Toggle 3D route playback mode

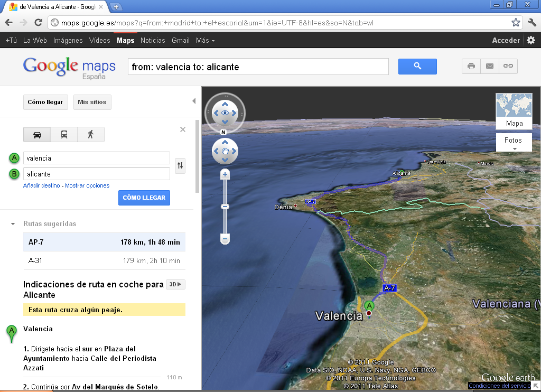click(175, 284)
